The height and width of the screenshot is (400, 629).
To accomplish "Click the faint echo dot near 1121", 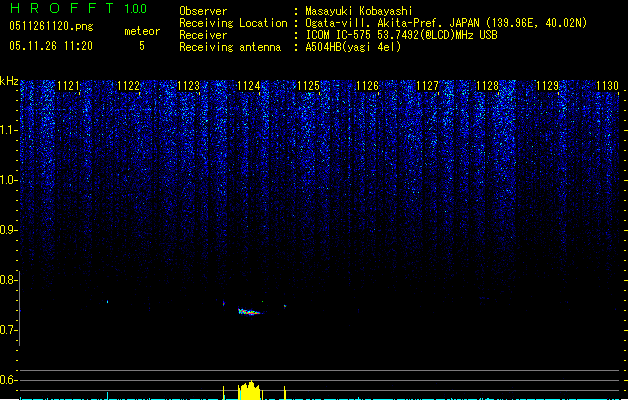I will (x=107, y=301).
